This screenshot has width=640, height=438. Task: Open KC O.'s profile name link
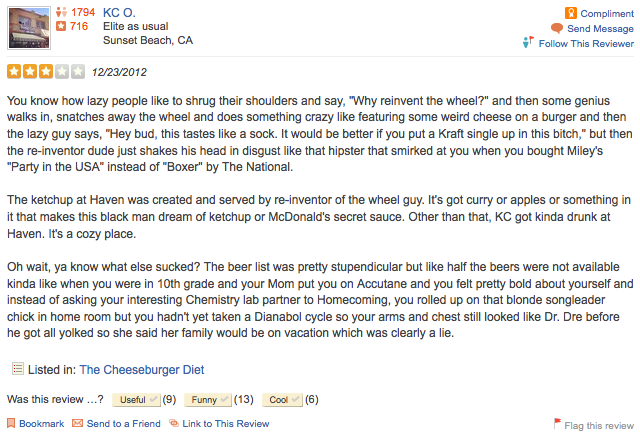click(x=121, y=11)
